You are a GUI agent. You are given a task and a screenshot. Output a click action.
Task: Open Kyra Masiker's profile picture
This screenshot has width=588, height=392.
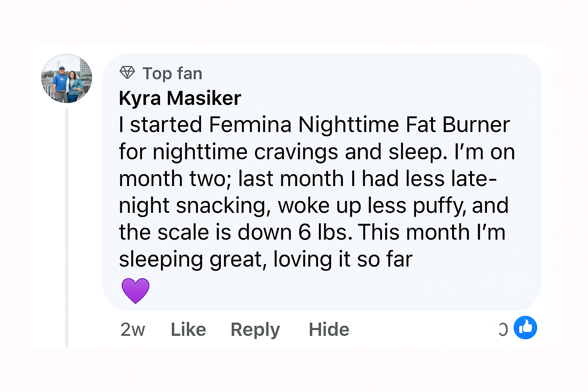click(67, 79)
